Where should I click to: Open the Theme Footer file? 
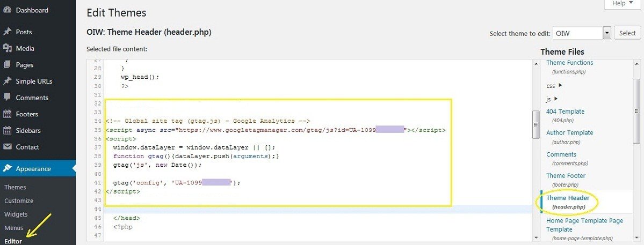566,176
